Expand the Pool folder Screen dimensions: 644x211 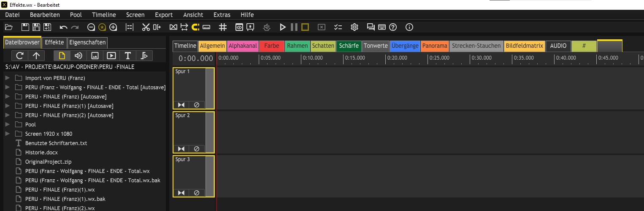pyautogui.click(x=7, y=124)
